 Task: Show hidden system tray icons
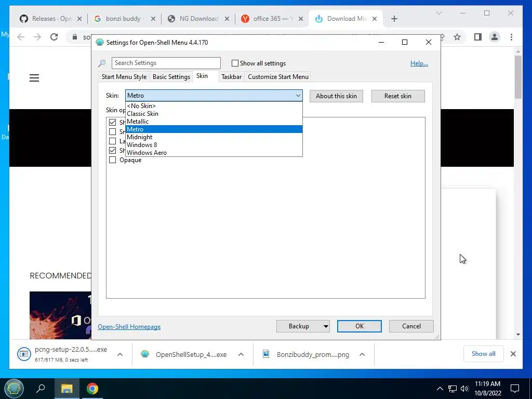coord(440,389)
